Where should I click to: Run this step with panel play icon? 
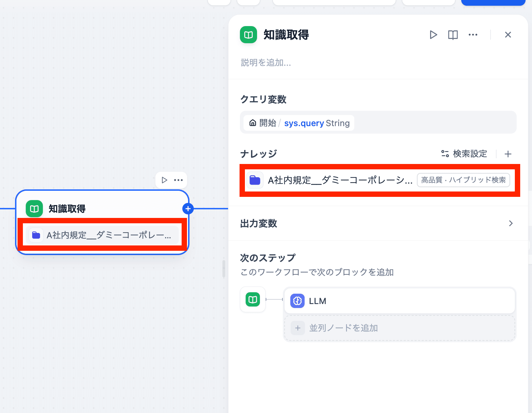coord(433,35)
